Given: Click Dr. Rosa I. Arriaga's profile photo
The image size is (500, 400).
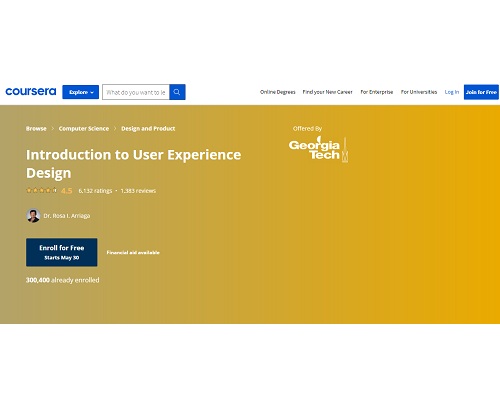Looking at the screenshot, I should [33, 216].
